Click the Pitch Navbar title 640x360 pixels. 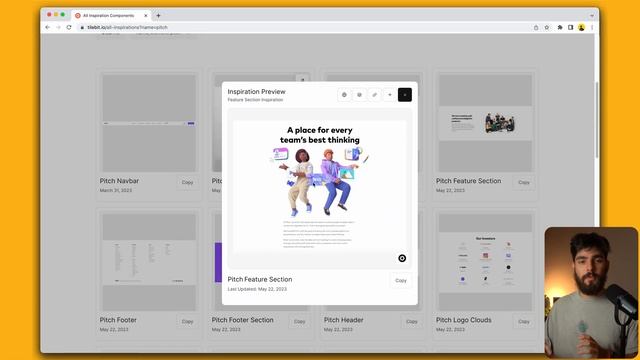119,181
